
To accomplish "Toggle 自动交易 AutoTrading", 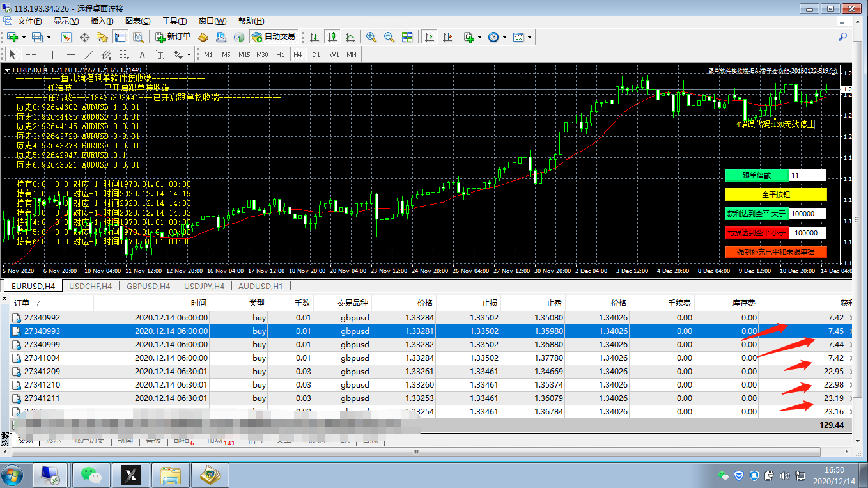I will 274,37.
